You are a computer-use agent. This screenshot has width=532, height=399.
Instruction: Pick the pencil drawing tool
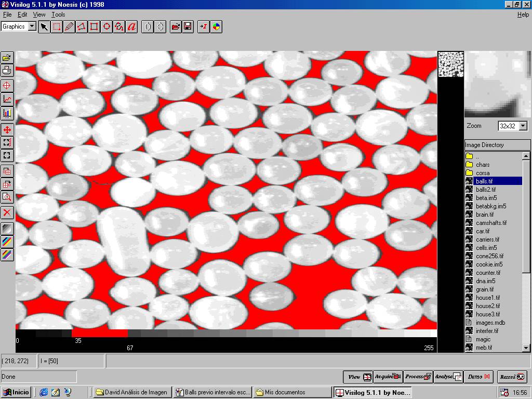coord(69,26)
